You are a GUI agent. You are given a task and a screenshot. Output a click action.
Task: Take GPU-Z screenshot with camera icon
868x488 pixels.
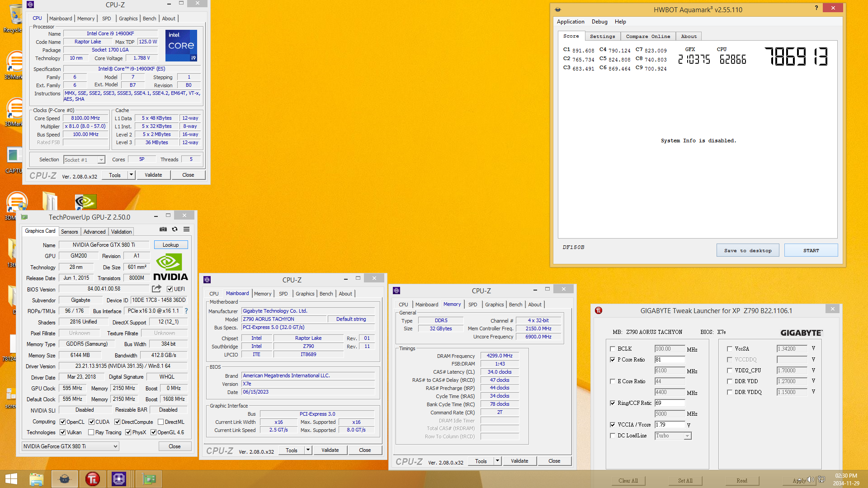[x=163, y=230]
